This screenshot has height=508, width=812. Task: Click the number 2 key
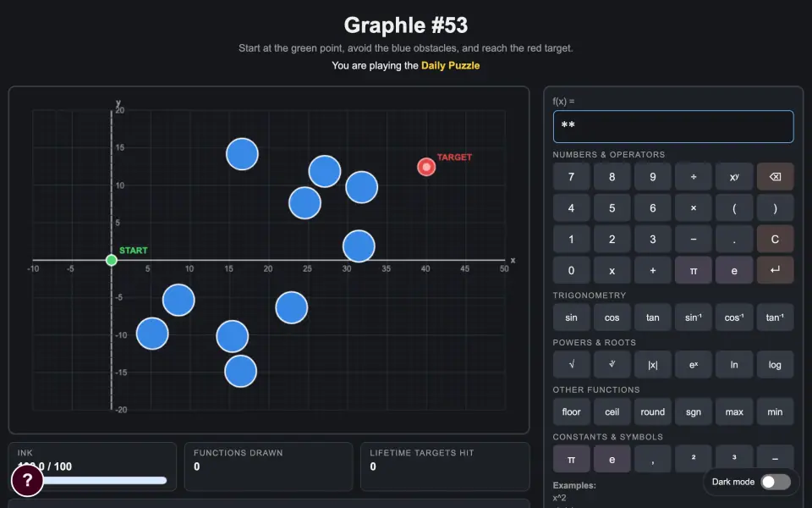click(x=612, y=239)
